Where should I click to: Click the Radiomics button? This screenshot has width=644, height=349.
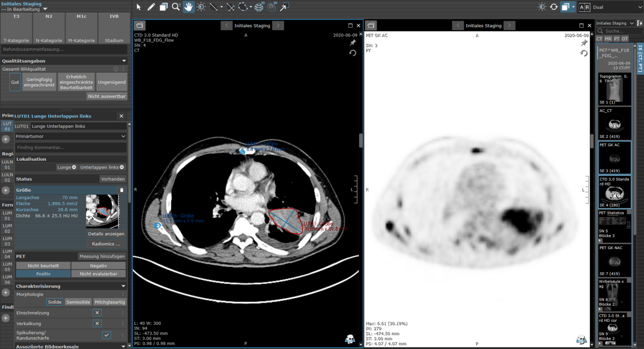click(106, 244)
